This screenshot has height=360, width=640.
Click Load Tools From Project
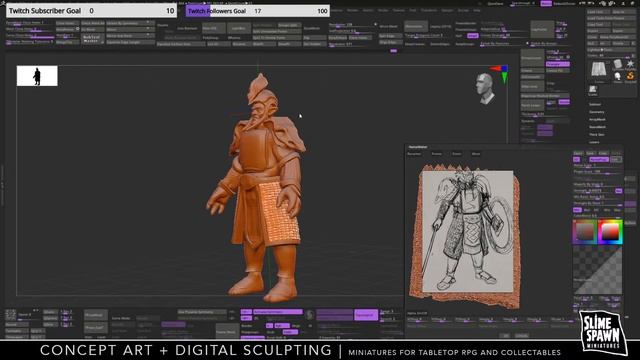tap(611, 18)
